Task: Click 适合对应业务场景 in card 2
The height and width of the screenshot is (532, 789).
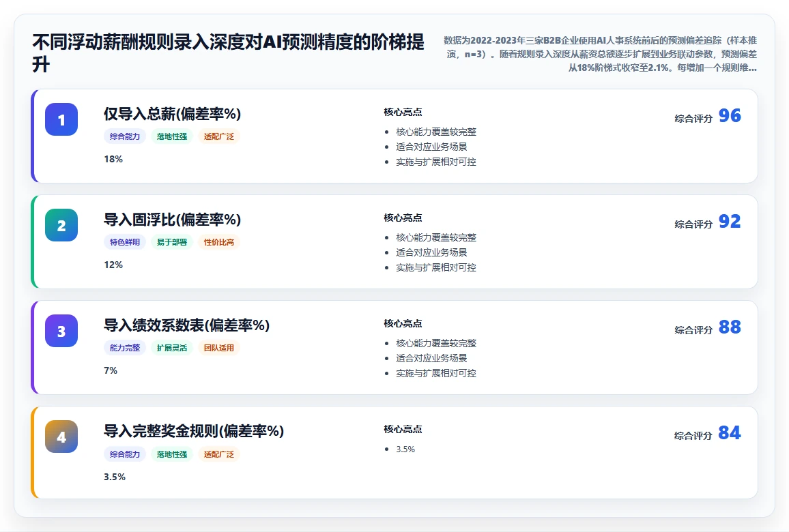Action: pos(432,252)
